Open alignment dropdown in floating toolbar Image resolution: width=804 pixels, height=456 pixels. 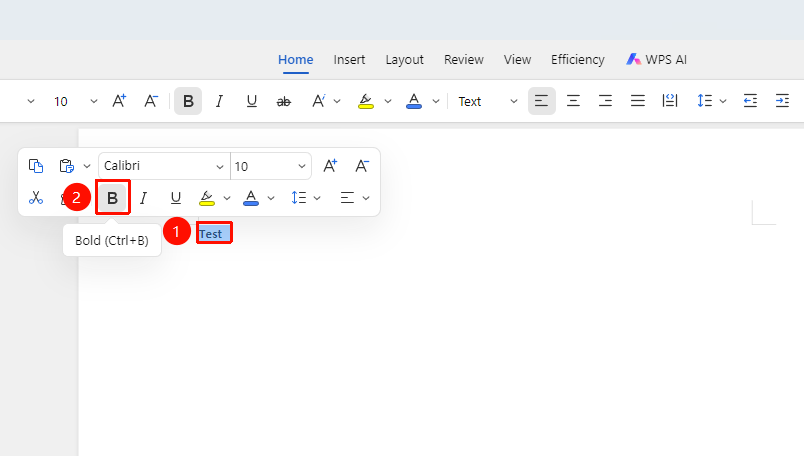pyautogui.click(x=366, y=197)
